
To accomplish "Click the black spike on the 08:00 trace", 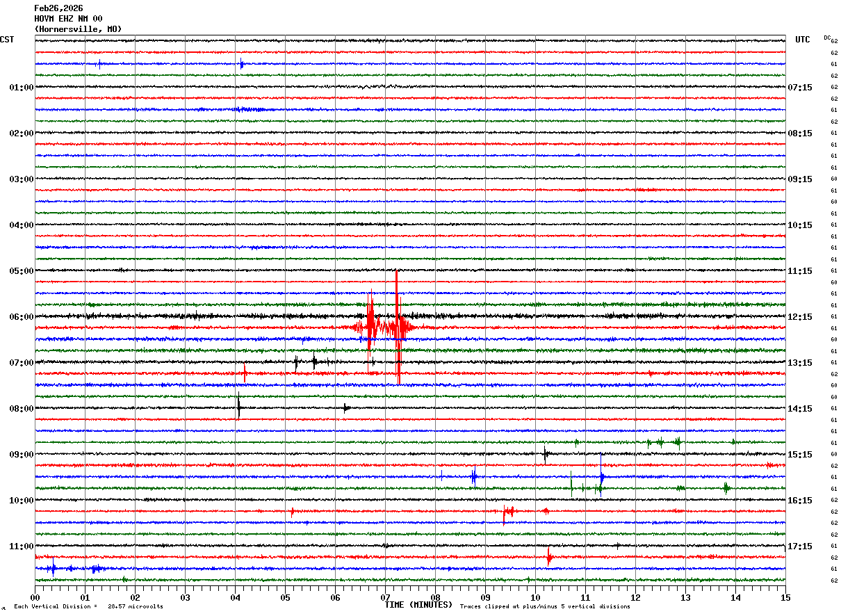I will (x=238, y=407).
